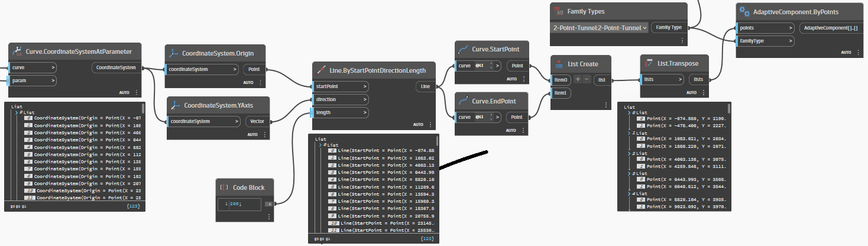
Task: Click the List.Transpose node icon
Action: click(x=649, y=63)
